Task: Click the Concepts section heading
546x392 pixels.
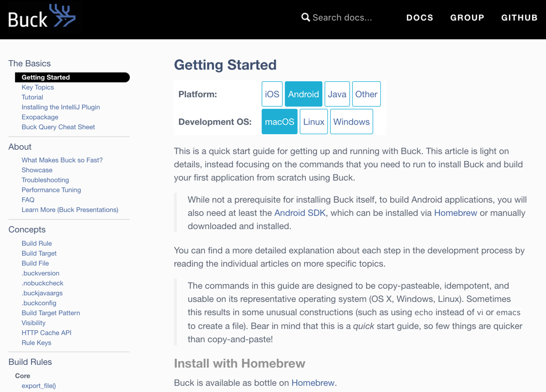Action: (27, 230)
